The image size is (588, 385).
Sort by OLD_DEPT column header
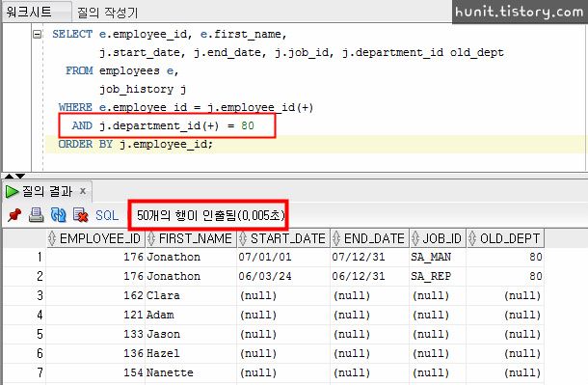(x=505, y=238)
